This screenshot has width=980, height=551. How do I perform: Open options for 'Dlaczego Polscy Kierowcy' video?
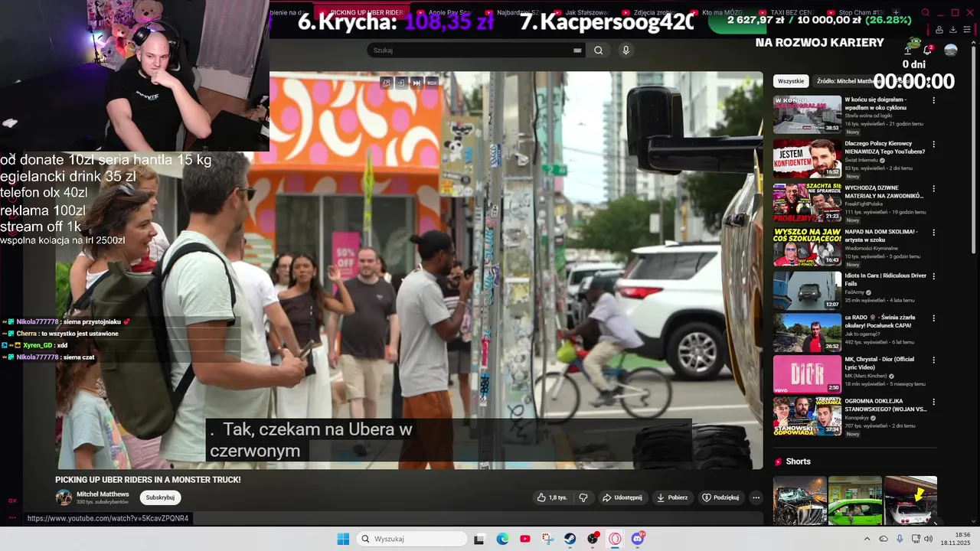click(x=933, y=144)
